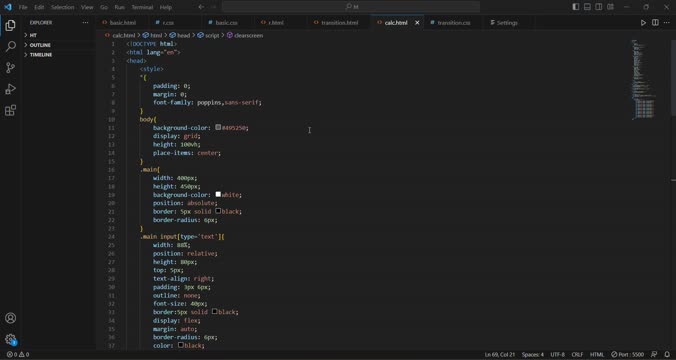Screen dimensions: 676x360
Task: Toggle the bottom Panel layout button
Action: point(587,7)
